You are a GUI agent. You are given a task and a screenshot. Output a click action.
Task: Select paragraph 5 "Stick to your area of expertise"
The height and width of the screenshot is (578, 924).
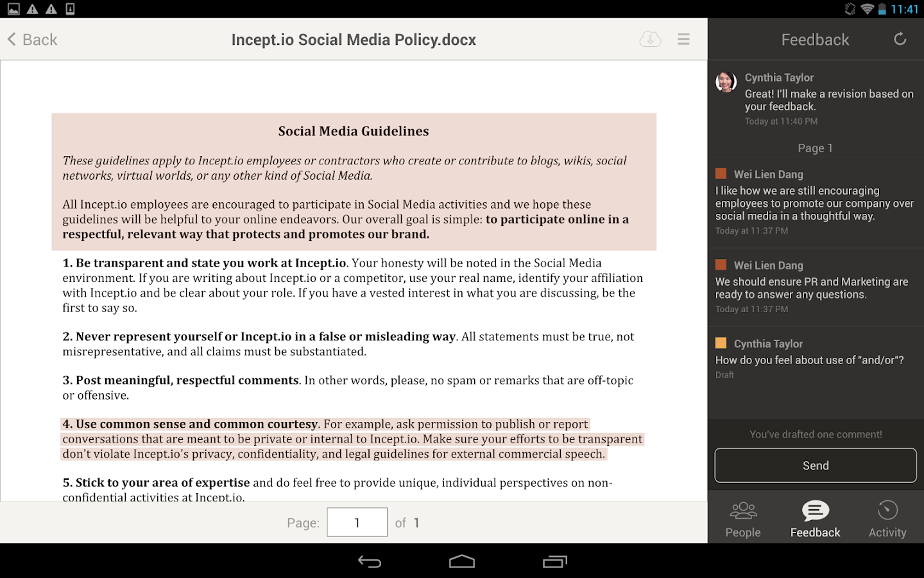click(338, 489)
